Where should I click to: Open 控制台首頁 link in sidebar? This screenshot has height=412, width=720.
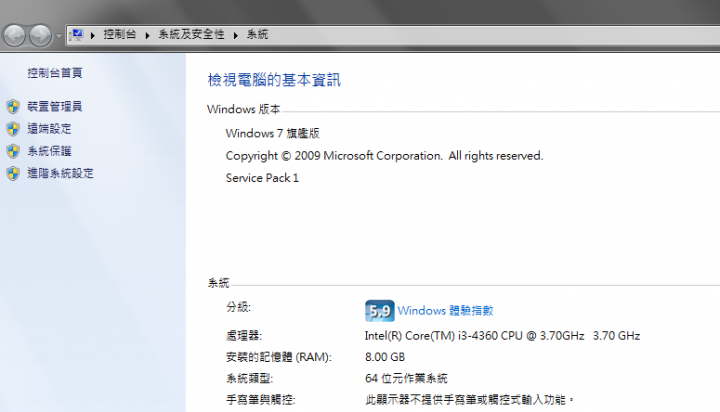[x=55, y=73]
